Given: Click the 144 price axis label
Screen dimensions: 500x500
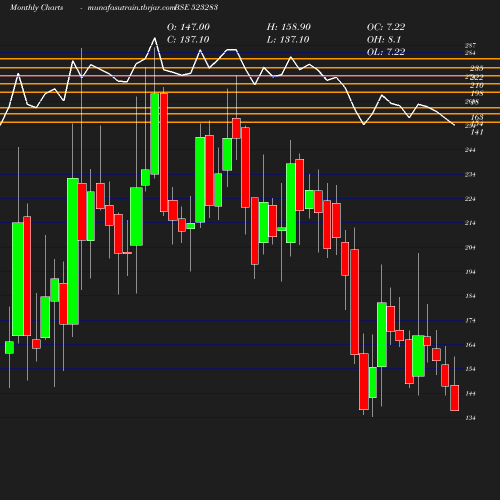Looking at the screenshot, I should coord(470,393).
